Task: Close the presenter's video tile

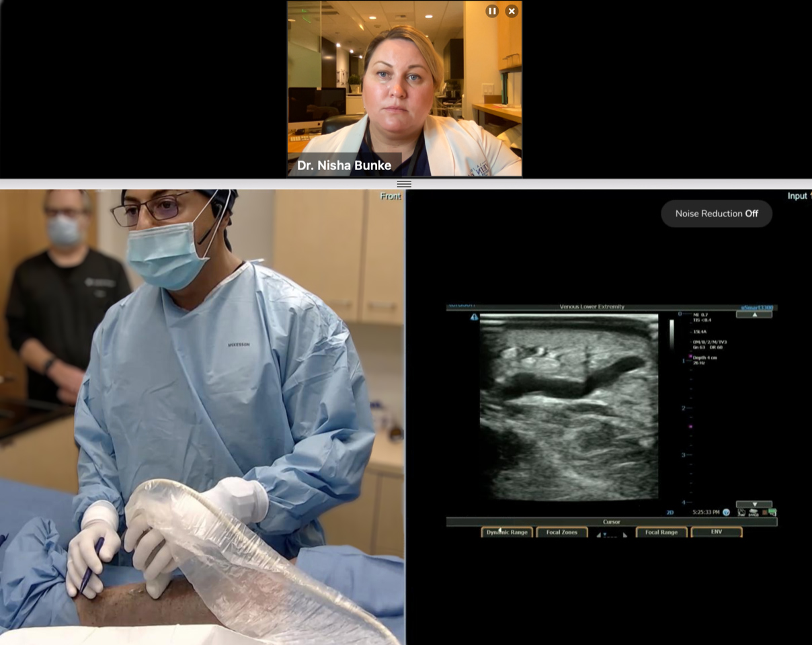Action: tap(512, 11)
